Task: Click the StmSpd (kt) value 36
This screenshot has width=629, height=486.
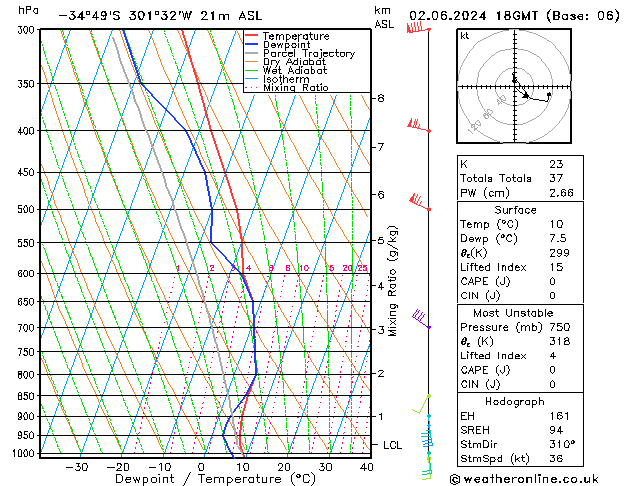Action: tap(556, 458)
